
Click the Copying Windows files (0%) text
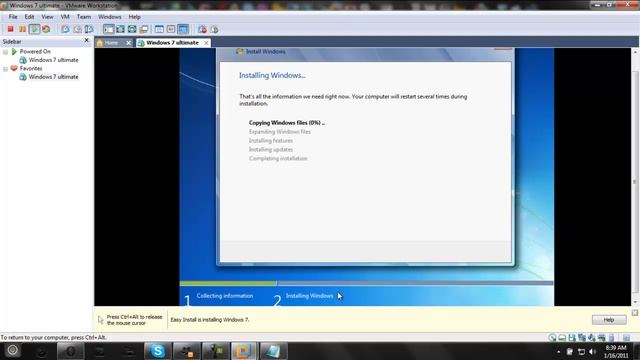point(287,122)
